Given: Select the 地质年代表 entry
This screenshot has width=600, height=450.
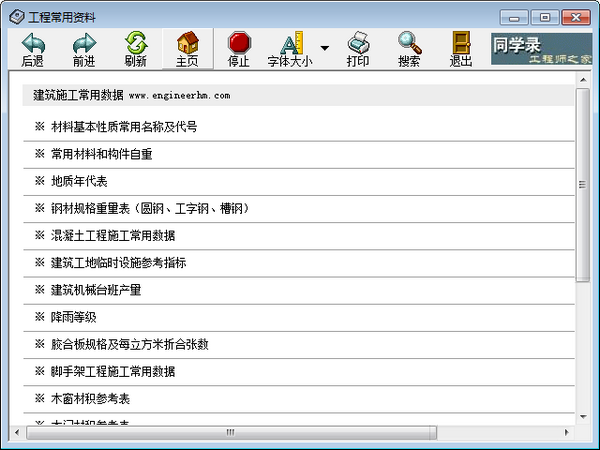Looking at the screenshot, I should point(79,181).
